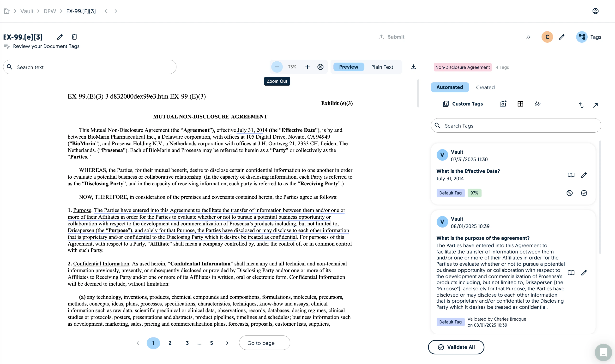Go to previous page in pagination

[x=138, y=343]
